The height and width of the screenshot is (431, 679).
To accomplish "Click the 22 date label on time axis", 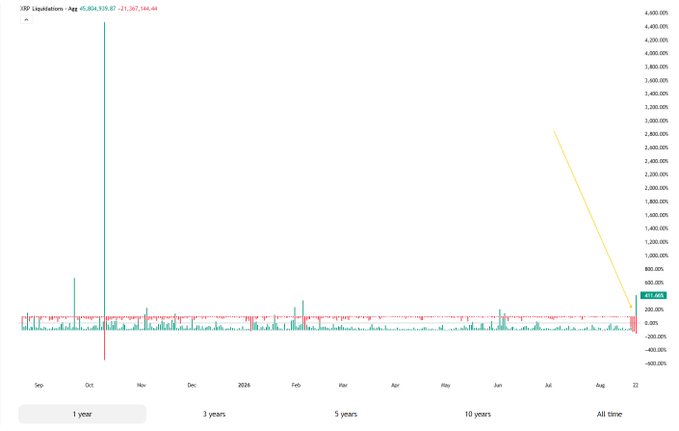I will point(635,385).
